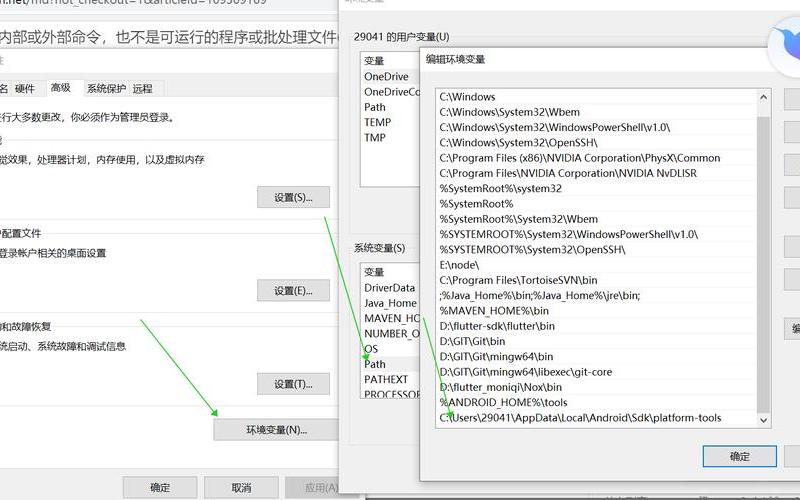Select D:\flutter-sdk\flutter\bin entry
800x500 pixels.
pyautogui.click(x=597, y=326)
